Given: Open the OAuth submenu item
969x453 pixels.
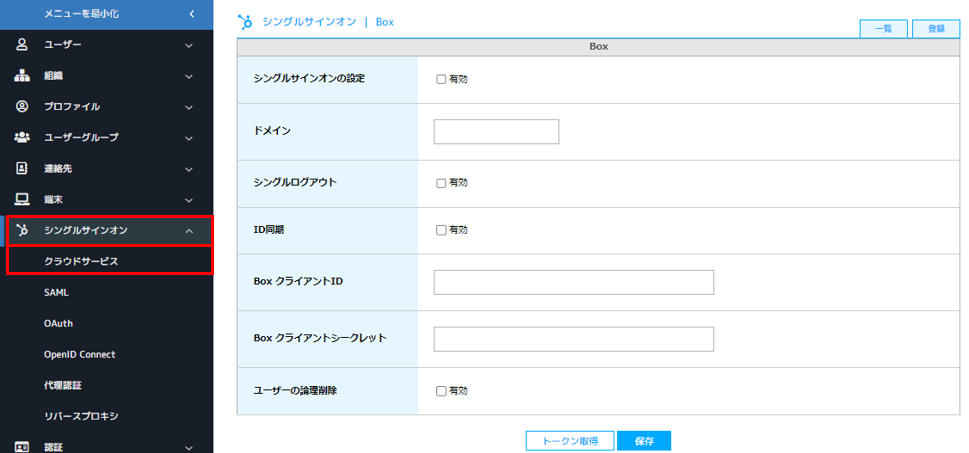Looking at the screenshot, I should [59, 324].
